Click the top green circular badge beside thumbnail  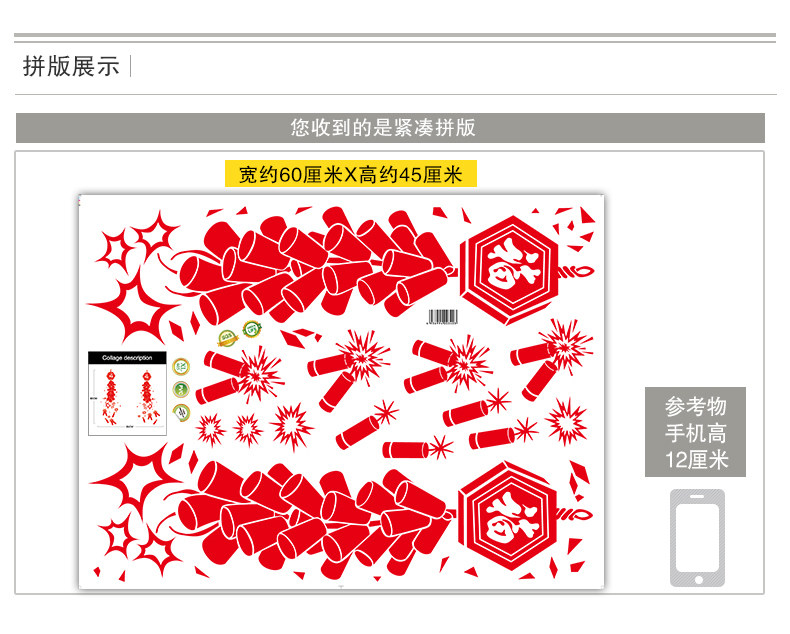181,366
